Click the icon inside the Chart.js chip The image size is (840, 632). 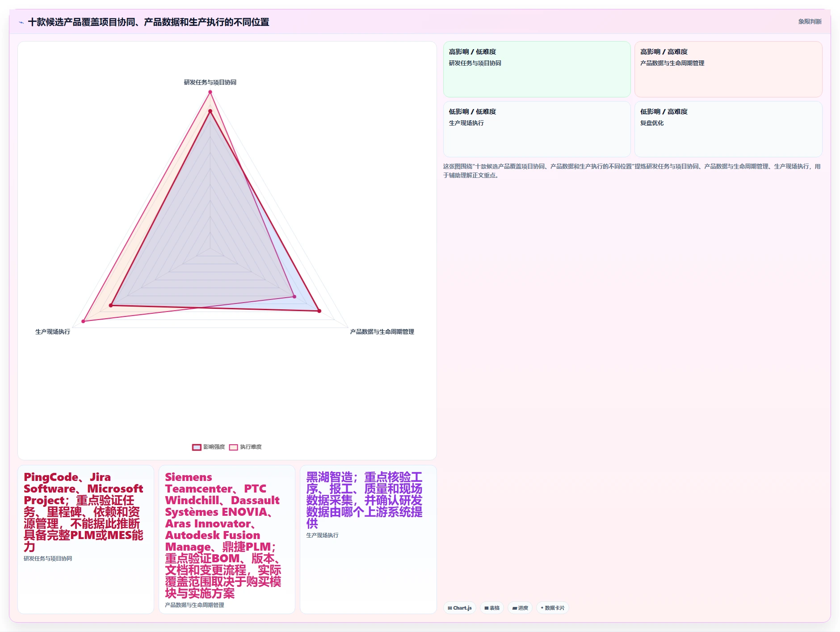[x=450, y=608]
